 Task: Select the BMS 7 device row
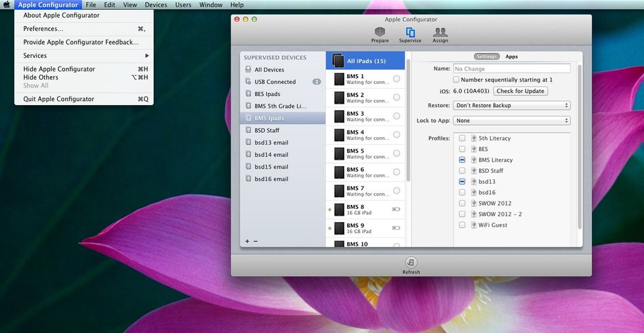point(365,191)
